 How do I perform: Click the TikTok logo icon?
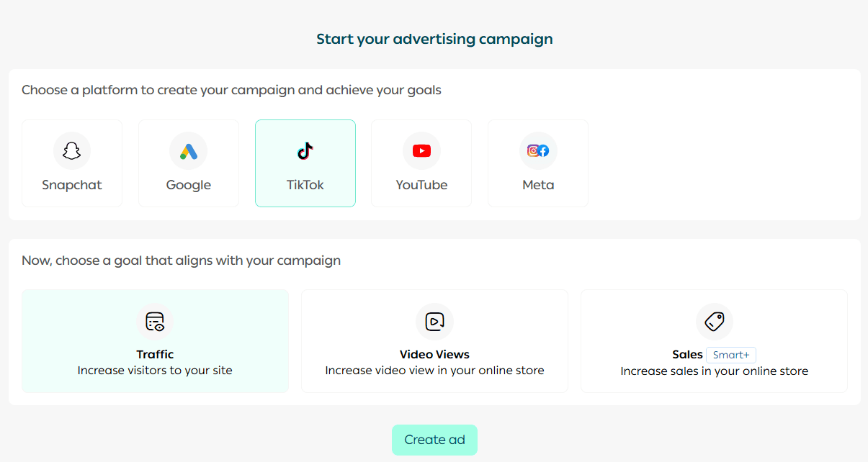[305, 151]
